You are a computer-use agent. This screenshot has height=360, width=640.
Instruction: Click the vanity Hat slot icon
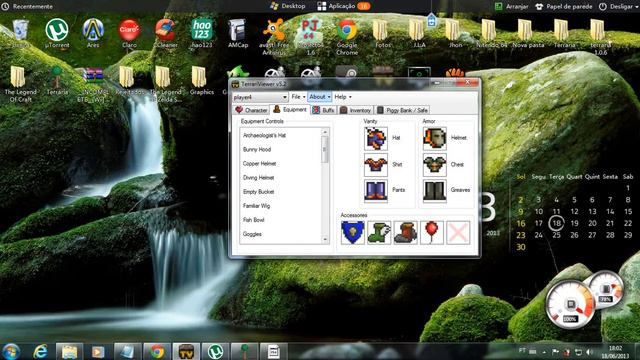click(x=376, y=138)
